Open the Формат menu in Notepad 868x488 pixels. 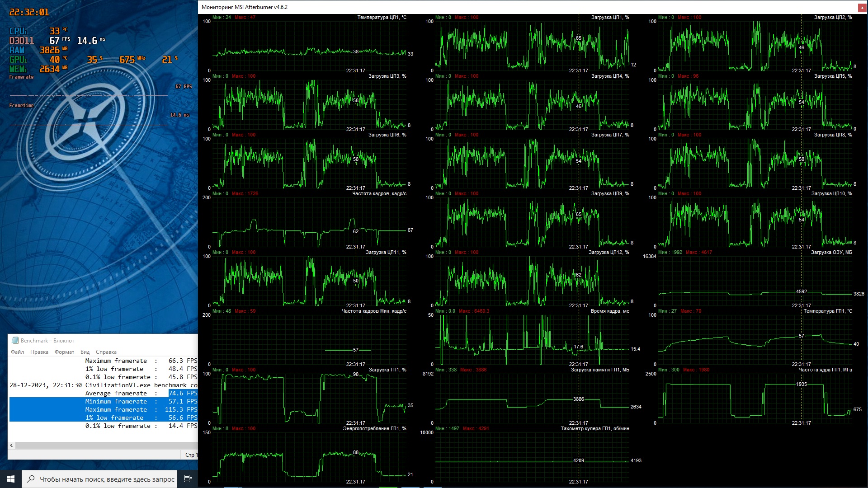pos(64,352)
